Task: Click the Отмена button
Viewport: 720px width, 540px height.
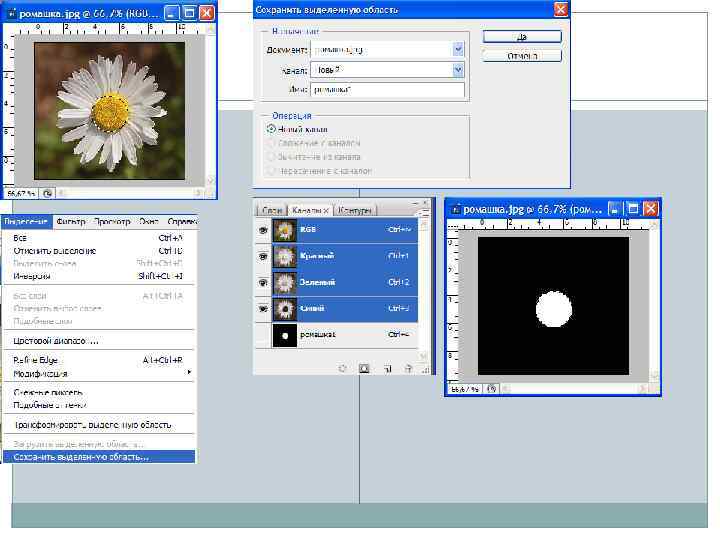Action: coord(522,56)
